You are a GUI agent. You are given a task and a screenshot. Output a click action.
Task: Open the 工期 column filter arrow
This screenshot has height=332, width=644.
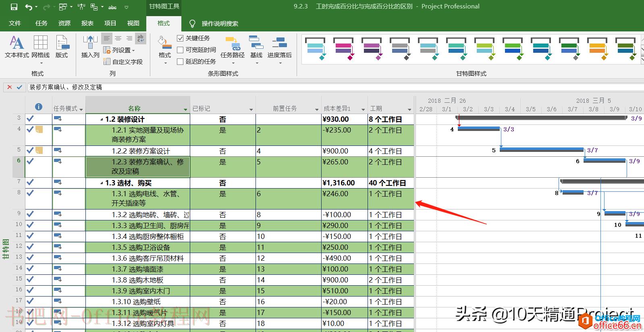point(409,109)
